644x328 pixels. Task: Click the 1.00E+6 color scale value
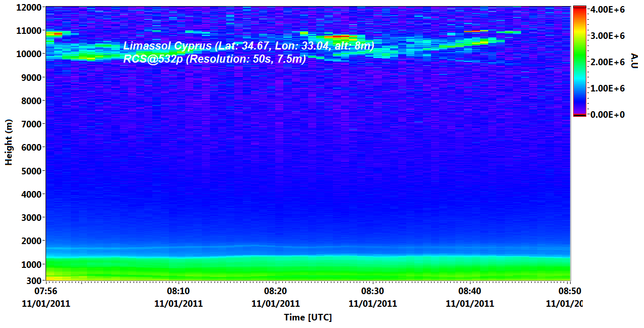pyautogui.click(x=607, y=88)
